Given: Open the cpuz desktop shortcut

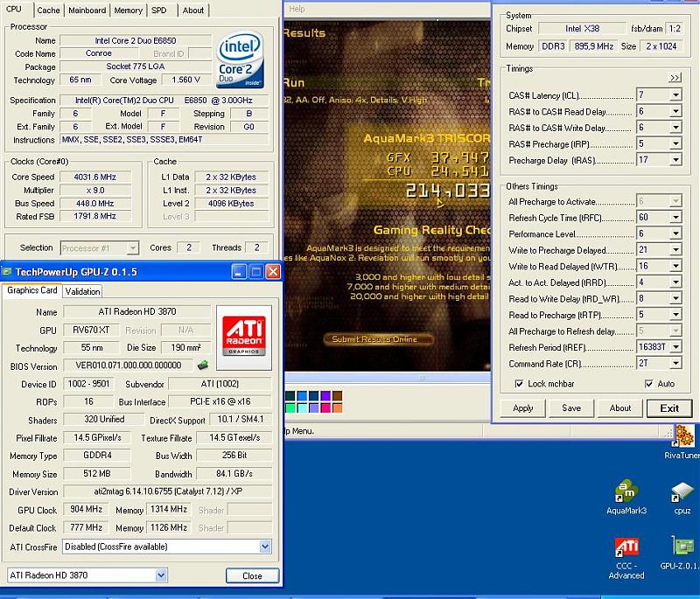Looking at the screenshot, I should coord(682,498).
